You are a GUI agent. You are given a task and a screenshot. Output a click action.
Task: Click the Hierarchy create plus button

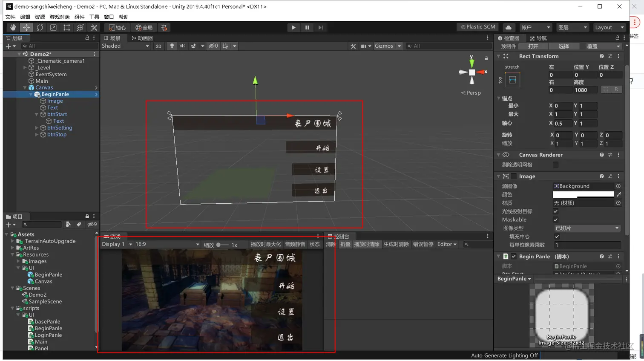[10, 46]
